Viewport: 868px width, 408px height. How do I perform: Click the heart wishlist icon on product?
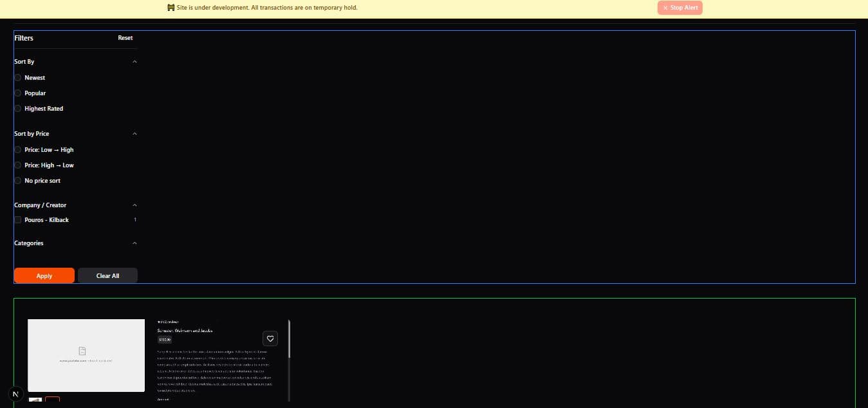click(270, 338)
